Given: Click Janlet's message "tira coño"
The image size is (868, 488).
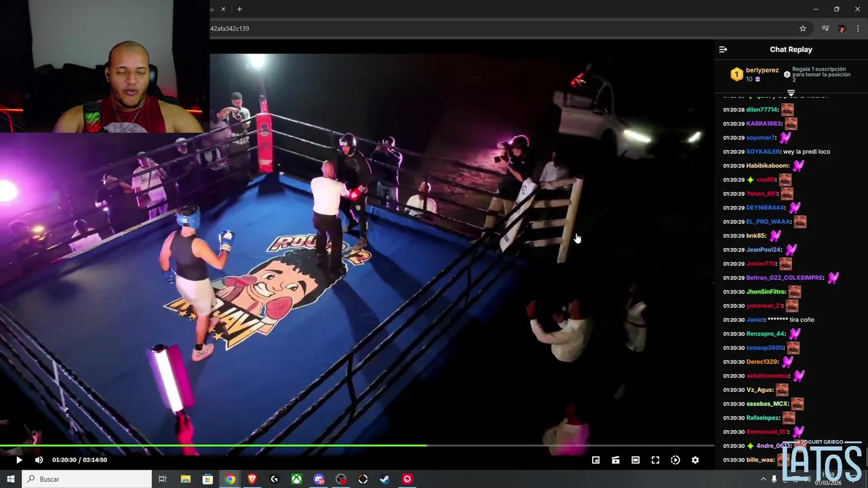Looking at the screenshot, I should tap(802, 320).
